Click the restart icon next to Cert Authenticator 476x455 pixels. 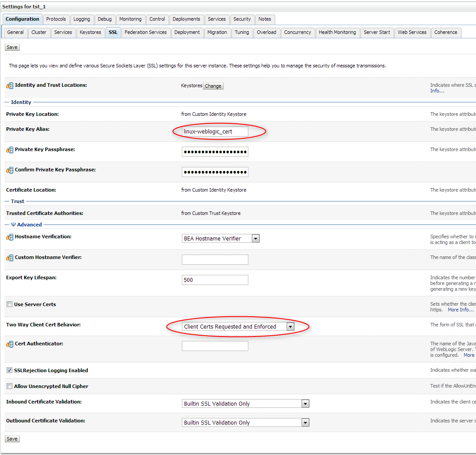pyautogui.click(x=9, y=344)
